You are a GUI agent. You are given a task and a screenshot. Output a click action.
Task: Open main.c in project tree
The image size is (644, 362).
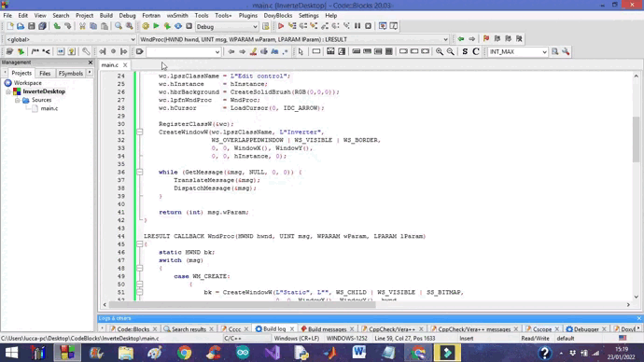tap(49, 108)
